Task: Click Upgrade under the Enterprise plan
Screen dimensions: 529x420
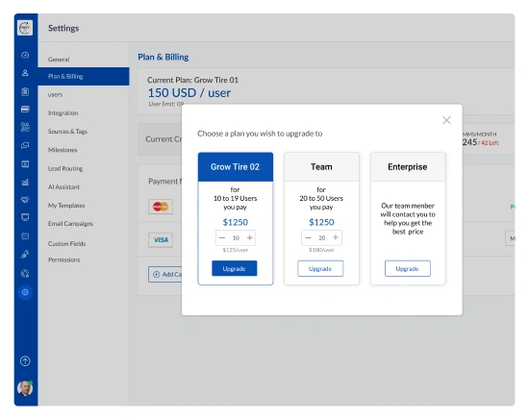Action: pyautogui.click(x=408, y=268)
